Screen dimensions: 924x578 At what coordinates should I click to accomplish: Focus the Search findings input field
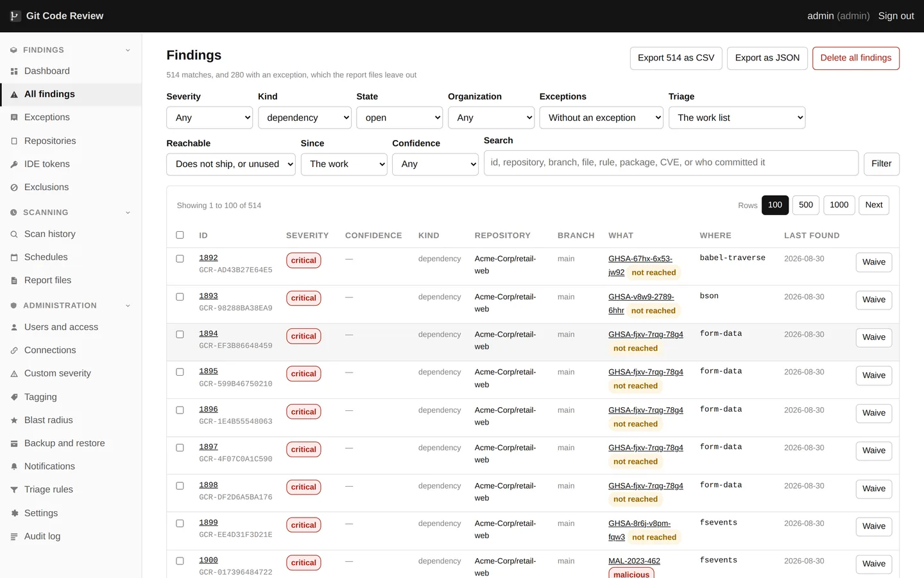click(671, 162)
